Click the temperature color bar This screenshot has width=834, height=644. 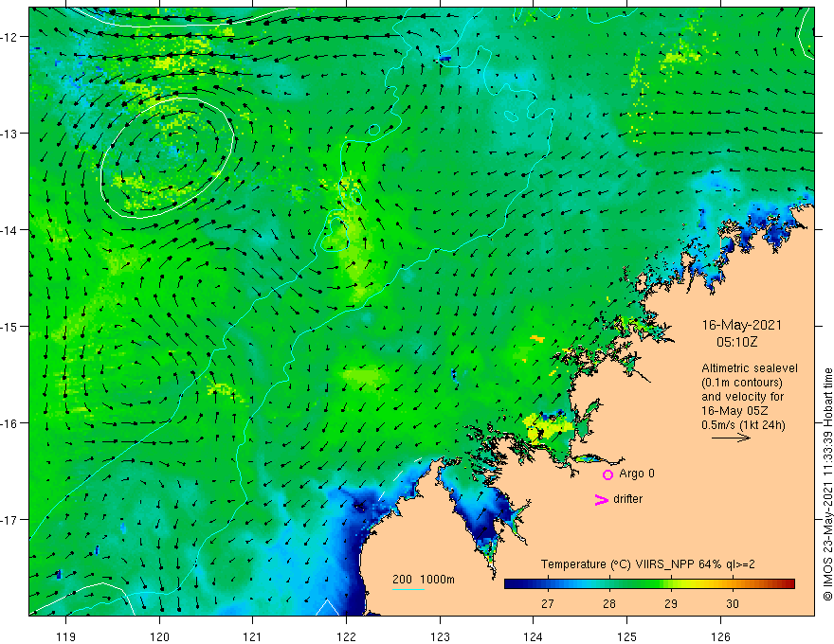(x=649, y=584)
